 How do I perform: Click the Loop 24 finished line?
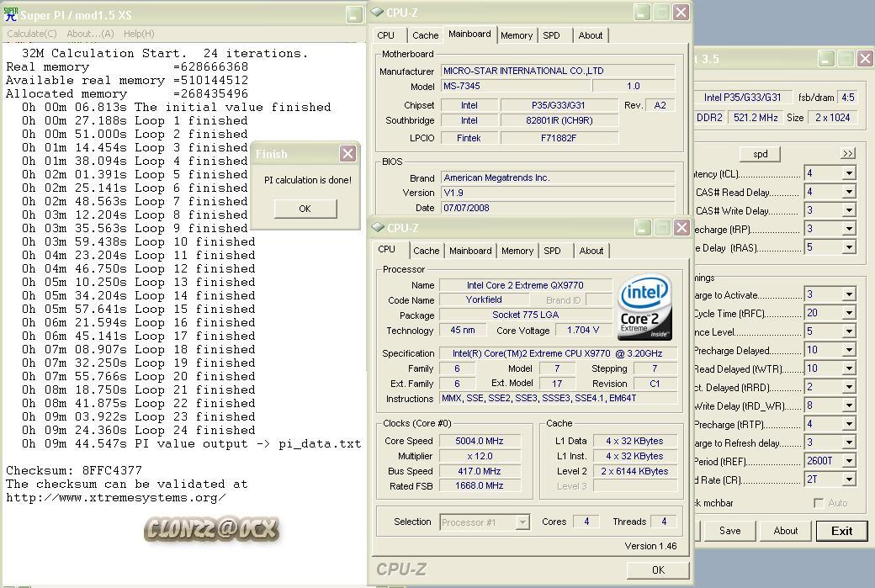click(138, 430)
